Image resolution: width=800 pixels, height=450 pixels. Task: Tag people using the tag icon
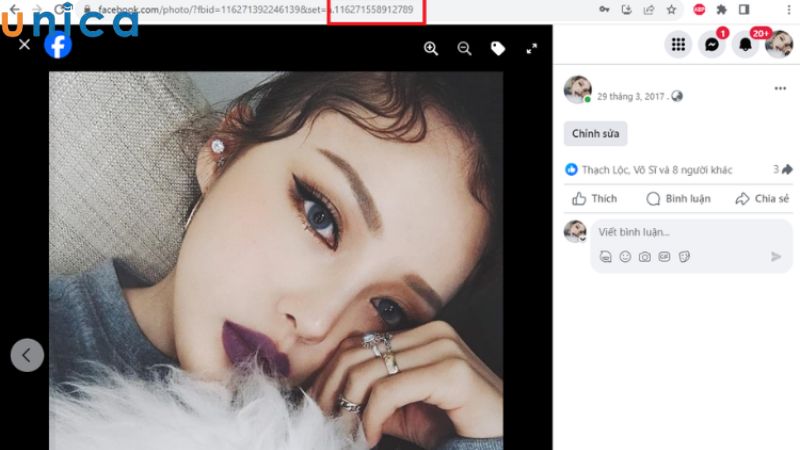(x=498, y=48)
